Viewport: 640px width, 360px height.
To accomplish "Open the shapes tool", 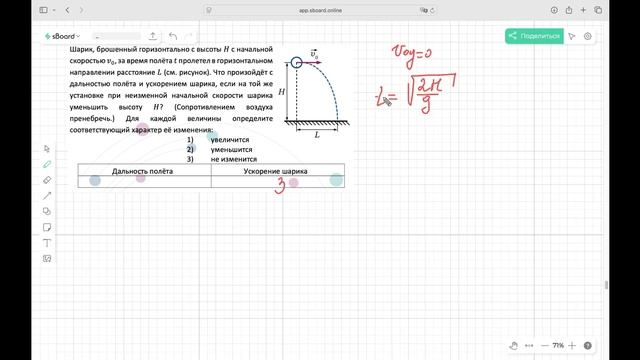I will [x=47, y=211].
